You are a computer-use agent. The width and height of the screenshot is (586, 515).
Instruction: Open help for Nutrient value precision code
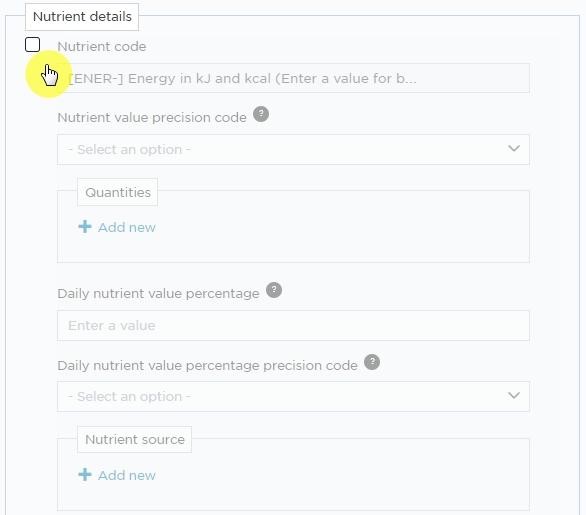[261, 114]
